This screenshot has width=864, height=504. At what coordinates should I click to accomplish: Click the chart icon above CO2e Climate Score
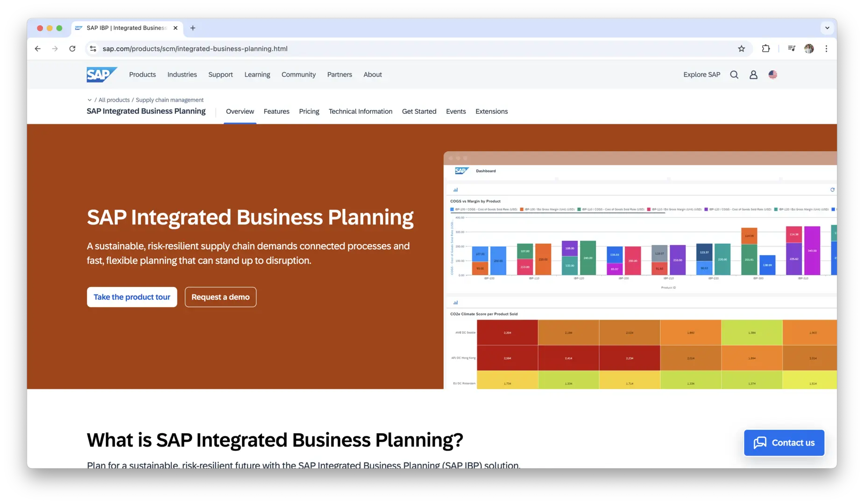coord(455,302)
